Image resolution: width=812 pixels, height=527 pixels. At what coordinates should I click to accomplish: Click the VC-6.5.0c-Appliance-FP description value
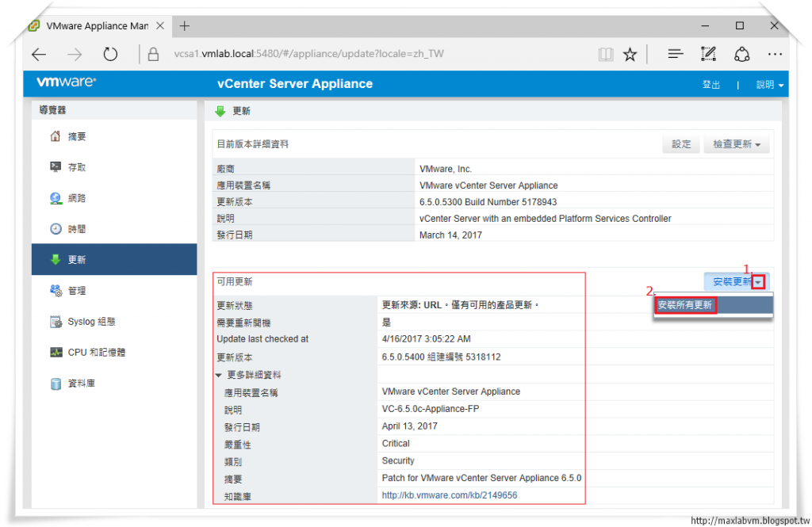(x=431, y=408)
